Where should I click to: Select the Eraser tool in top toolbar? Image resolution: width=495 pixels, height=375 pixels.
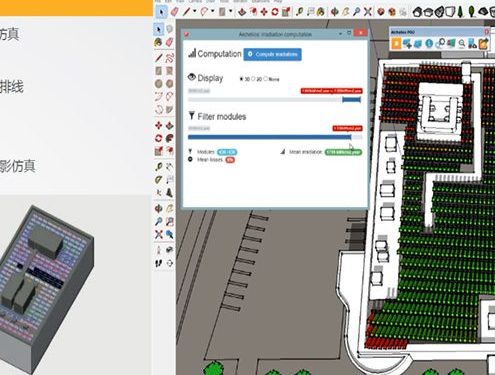[x=175, y=12]
